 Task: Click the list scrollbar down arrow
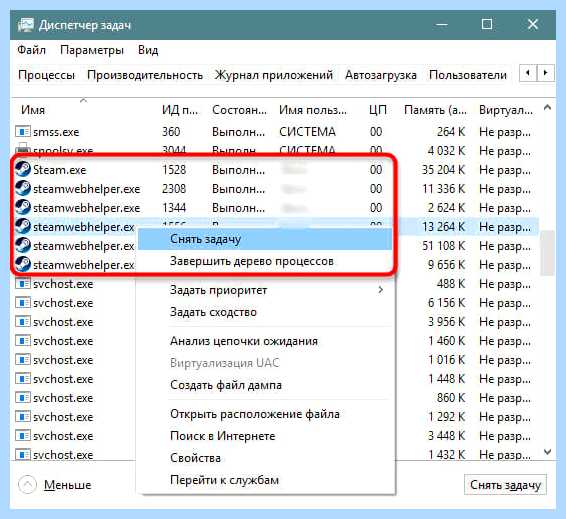(547, 452)
